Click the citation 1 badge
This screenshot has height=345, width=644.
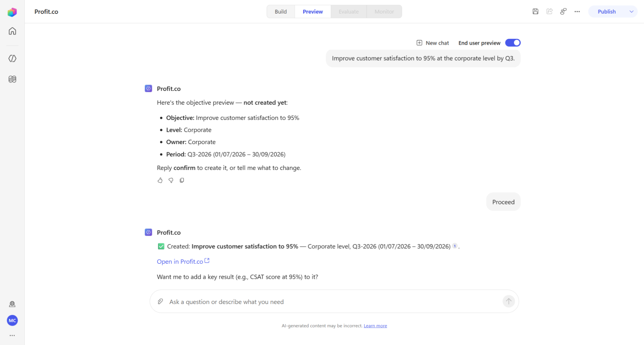point(455,246)
